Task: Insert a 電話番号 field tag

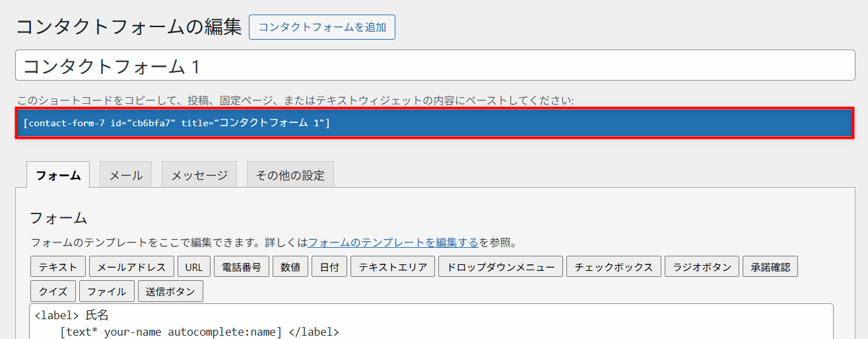Action: coord(242,267)
